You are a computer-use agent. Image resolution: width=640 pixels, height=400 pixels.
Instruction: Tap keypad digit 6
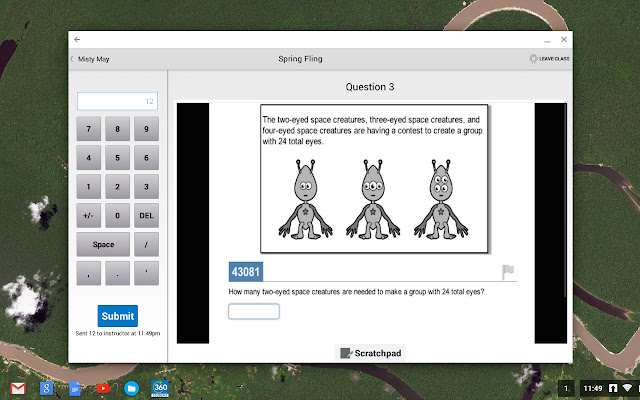(x=147, y=158)
